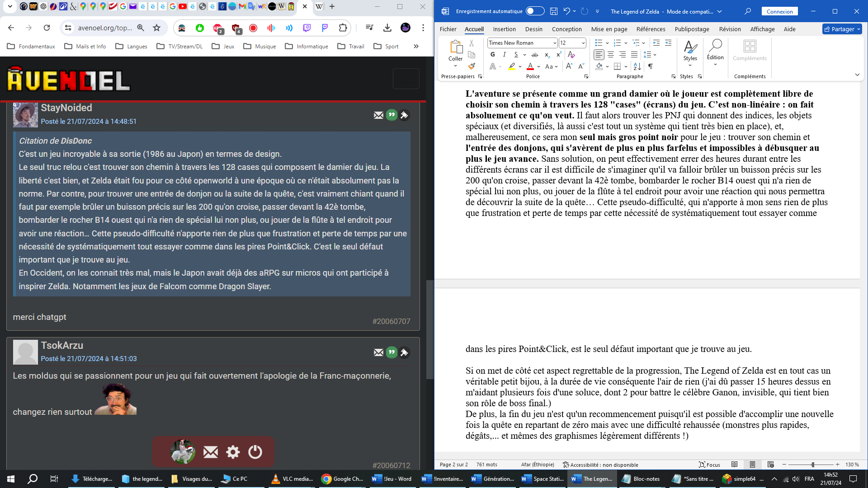Toggle italic formatting in Word

[505, 55]
